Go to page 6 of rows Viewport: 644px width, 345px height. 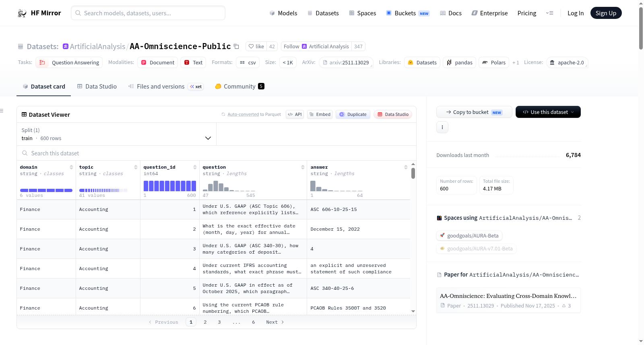(254, 322)
